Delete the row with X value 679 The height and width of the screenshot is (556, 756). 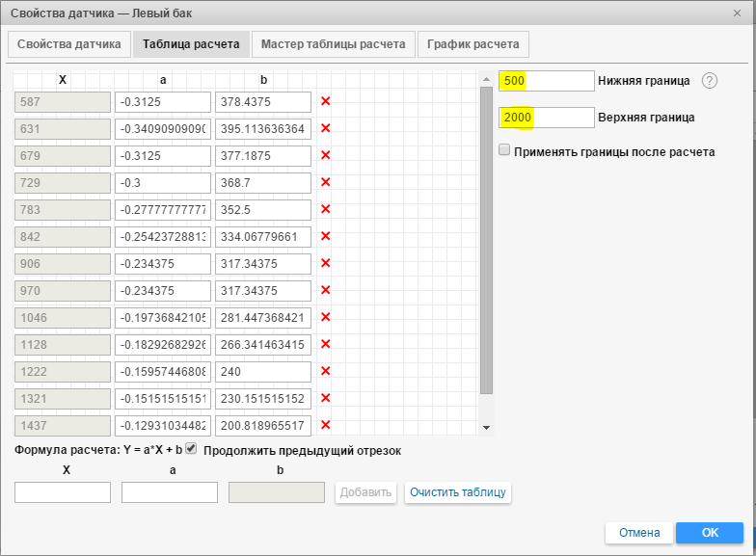(325, 155)
